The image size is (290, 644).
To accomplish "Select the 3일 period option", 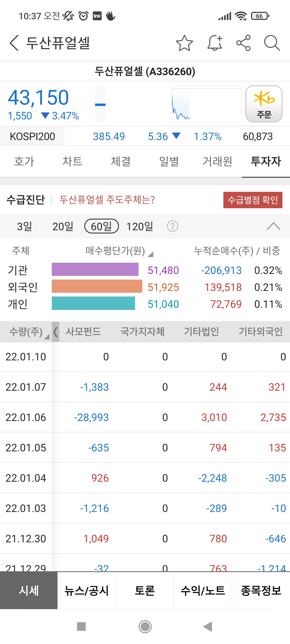I will [24, 226].
